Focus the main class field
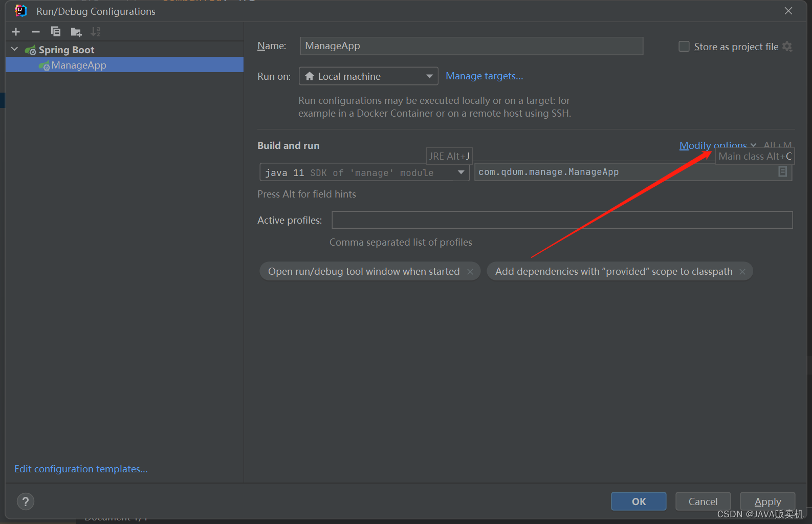Viewport: 812px width, 524px height. coord(633,172)
